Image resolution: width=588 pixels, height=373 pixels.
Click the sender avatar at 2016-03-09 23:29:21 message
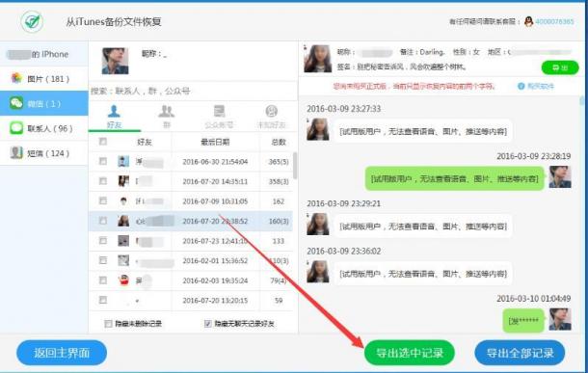(318, 225)
